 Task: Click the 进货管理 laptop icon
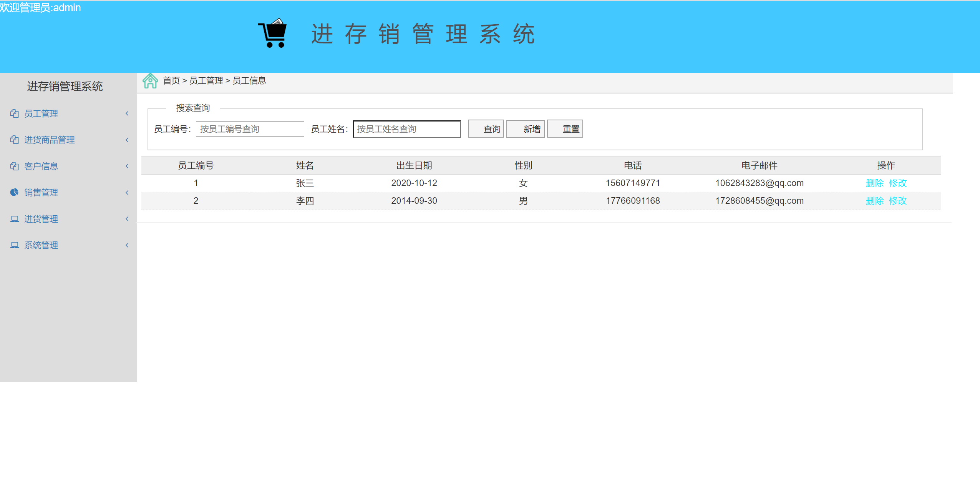click(x=14, y=219)
